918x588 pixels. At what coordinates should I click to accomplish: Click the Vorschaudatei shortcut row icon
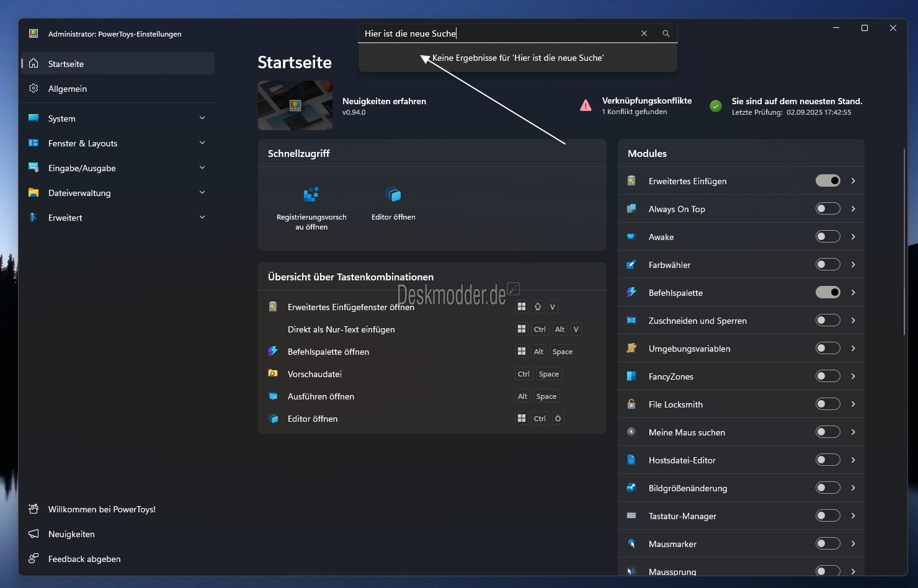[273, 373]
